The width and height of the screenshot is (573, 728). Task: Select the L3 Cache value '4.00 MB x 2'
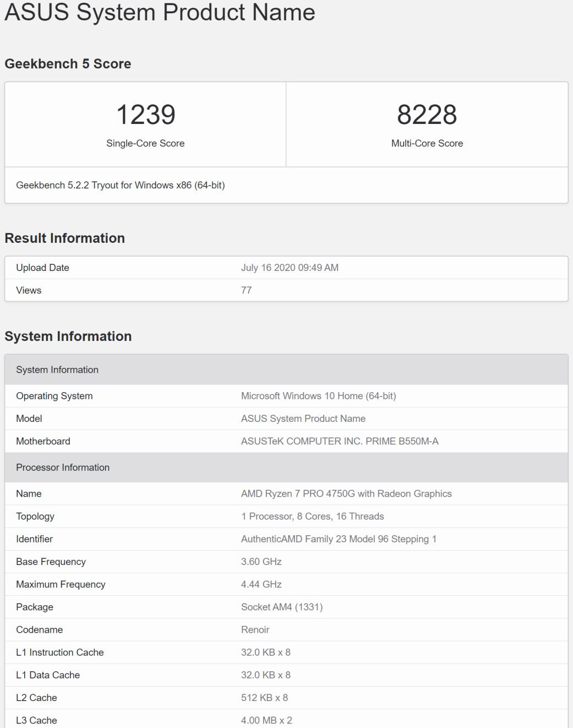click(266, 720)
